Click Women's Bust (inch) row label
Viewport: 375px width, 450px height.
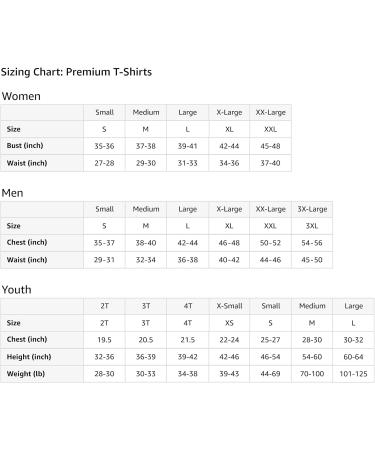point(25,146)
